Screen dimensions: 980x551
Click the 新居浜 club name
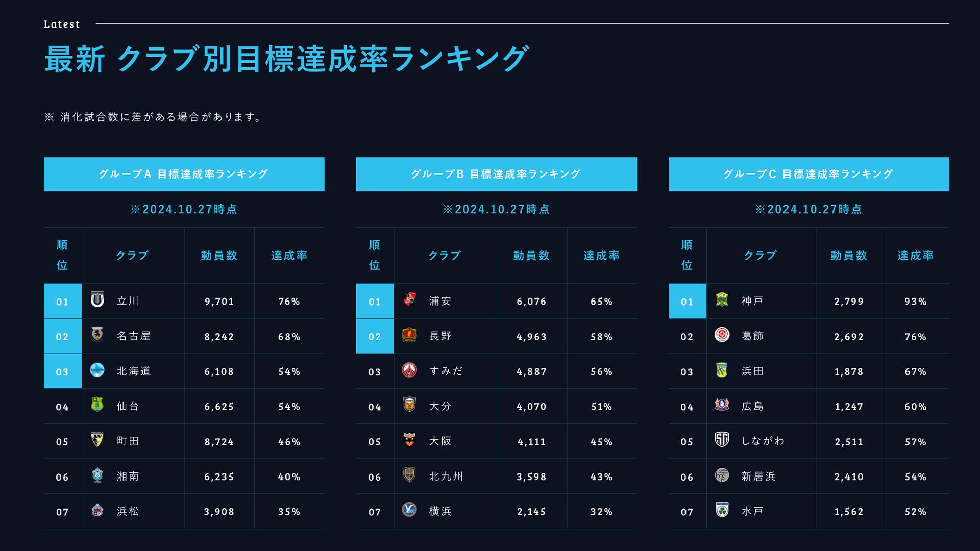(758, 477)
